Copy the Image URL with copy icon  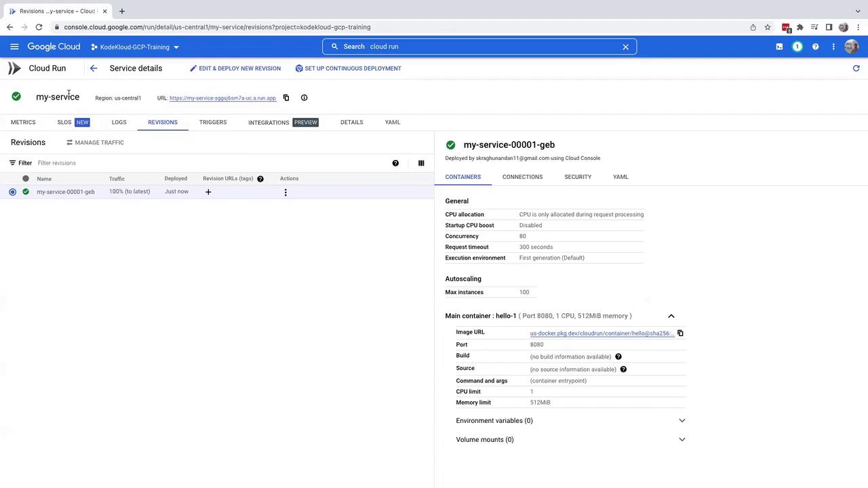coord(680,333)
